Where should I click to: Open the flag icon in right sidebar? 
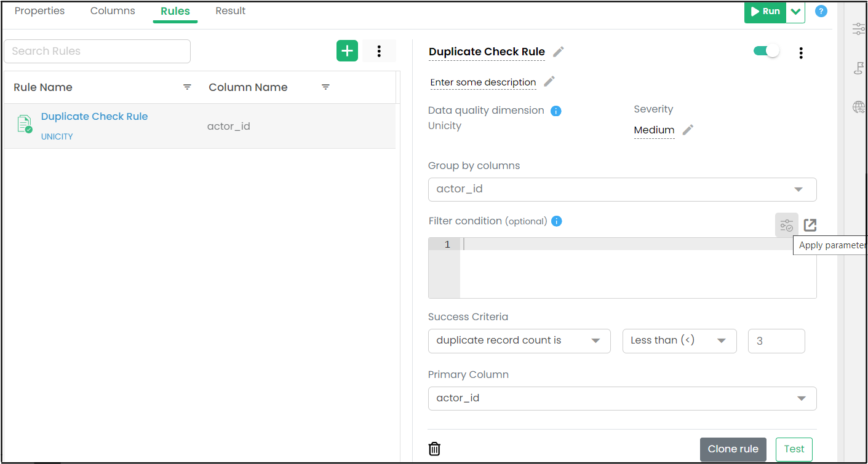pyautogui.click(x=859, y=68)
